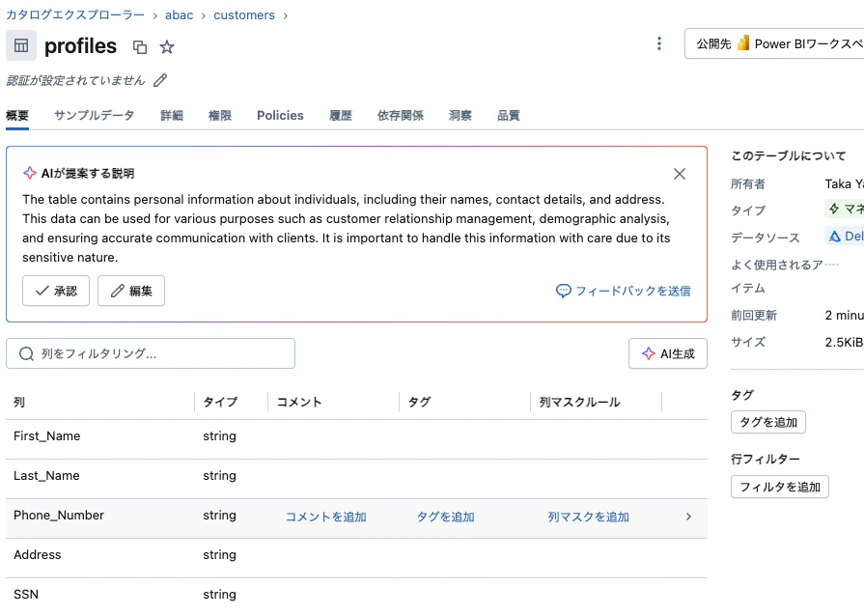The height and width of the screenshot is (616, 864).
Task: Open the 洞察 tab
Action: pyautogui.click(x=460, y=115)
